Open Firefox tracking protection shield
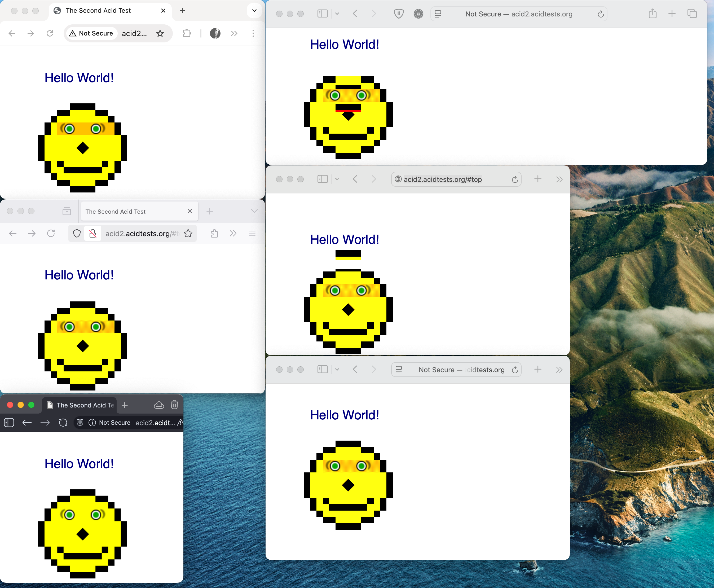This screenshot has height=588, width=714. tap(77, 233)
